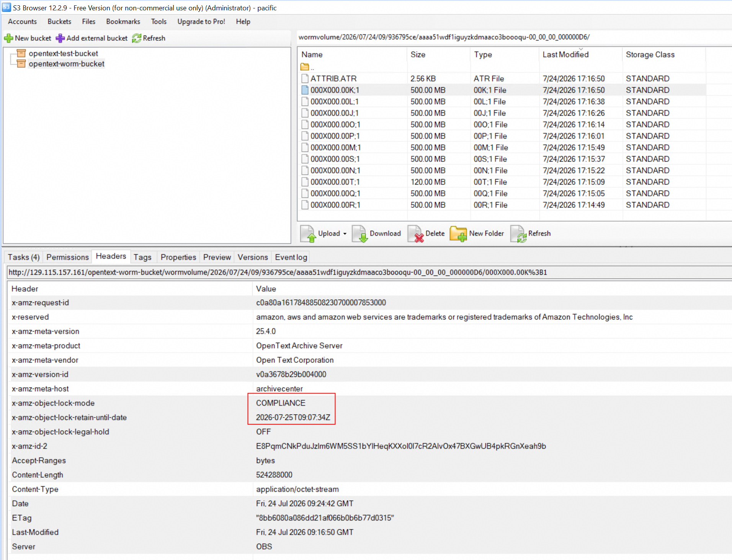This screenshot has width=732, height=560.
Task: Click the 000X000.00T;1 file icon
Action: coord(305,182)
